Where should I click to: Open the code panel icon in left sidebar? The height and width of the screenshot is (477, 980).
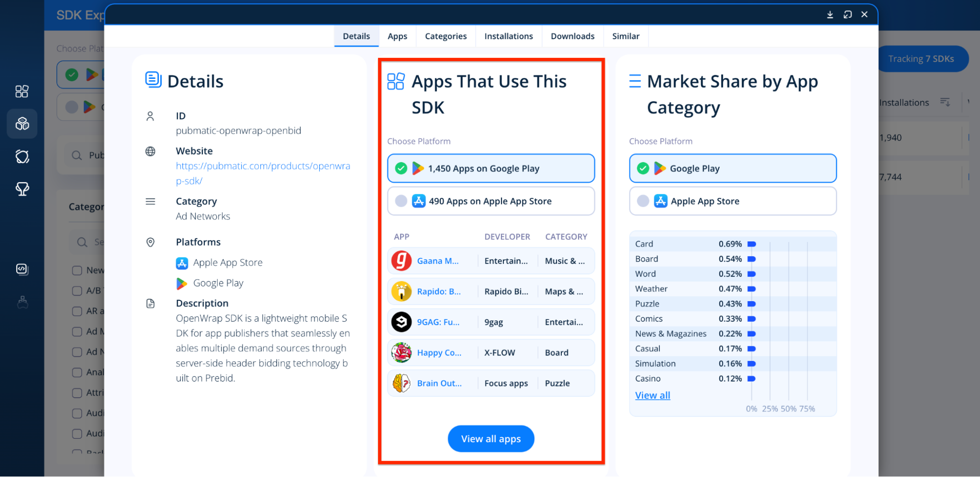tap(22, 269)
